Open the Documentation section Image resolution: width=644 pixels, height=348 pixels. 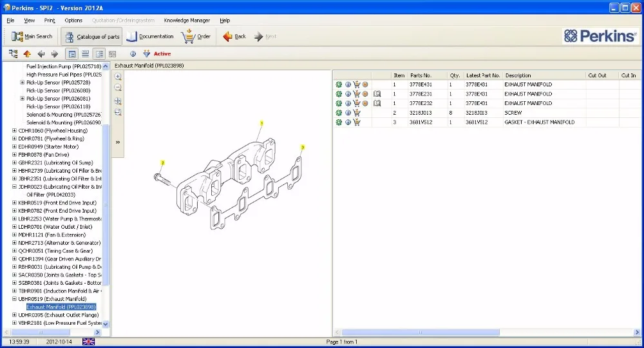(150, 37)
